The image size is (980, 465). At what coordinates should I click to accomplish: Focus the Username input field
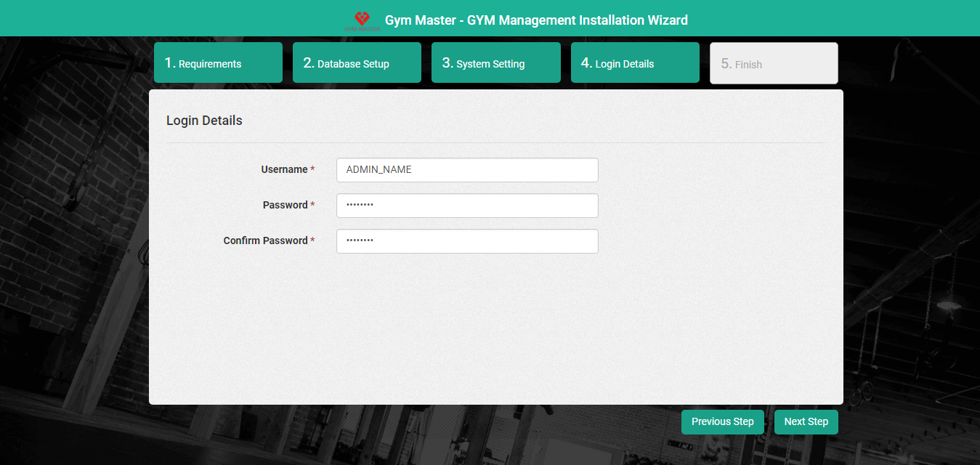[x=467, y=170]
